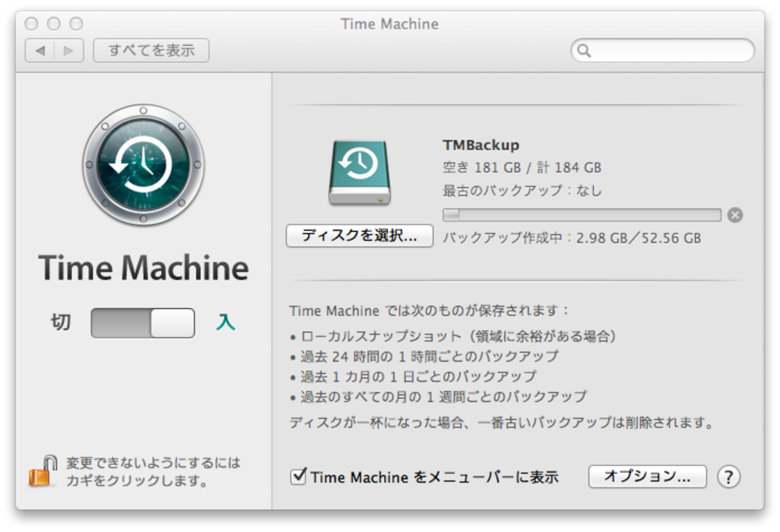Click the すべてを表示 toolbar button

[x=151, y=51]
